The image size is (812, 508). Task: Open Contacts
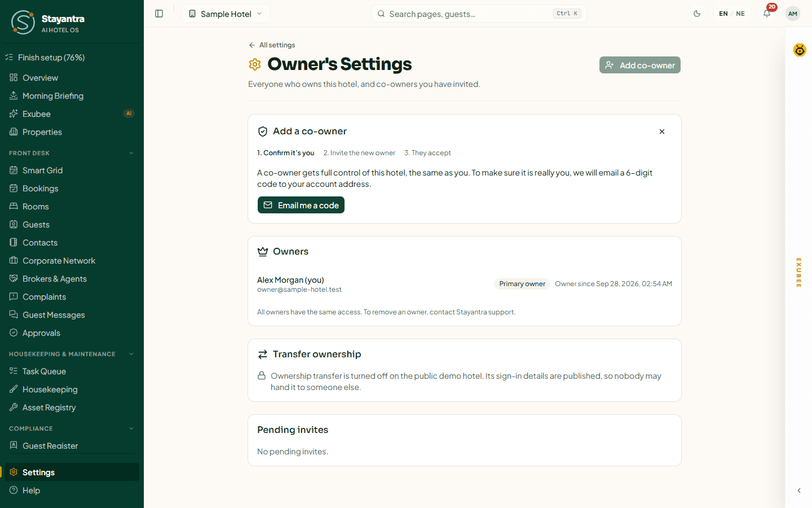coord(72,243)
